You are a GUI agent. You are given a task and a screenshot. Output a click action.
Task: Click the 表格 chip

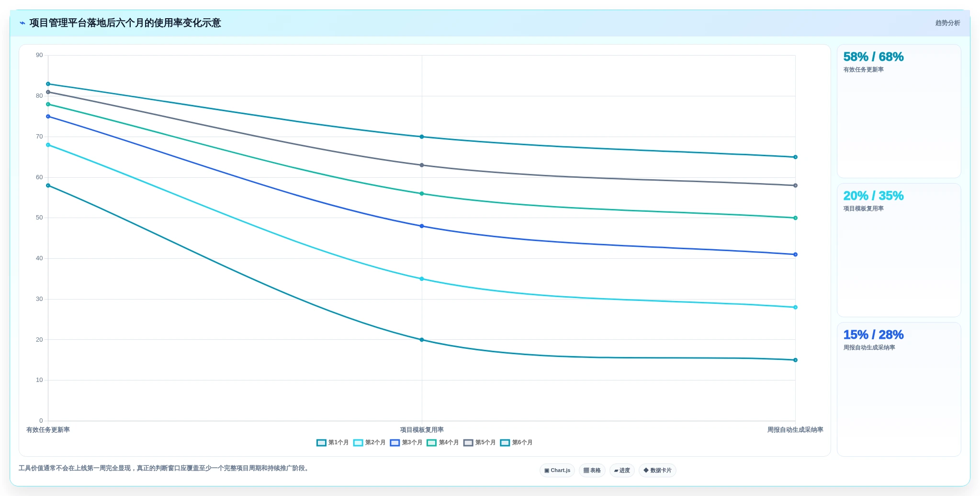coord(592,471)
